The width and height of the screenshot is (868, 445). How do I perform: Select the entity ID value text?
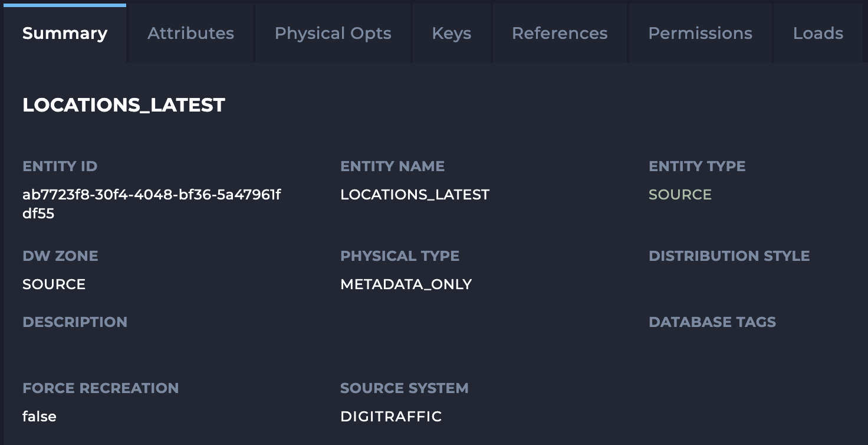152,204
